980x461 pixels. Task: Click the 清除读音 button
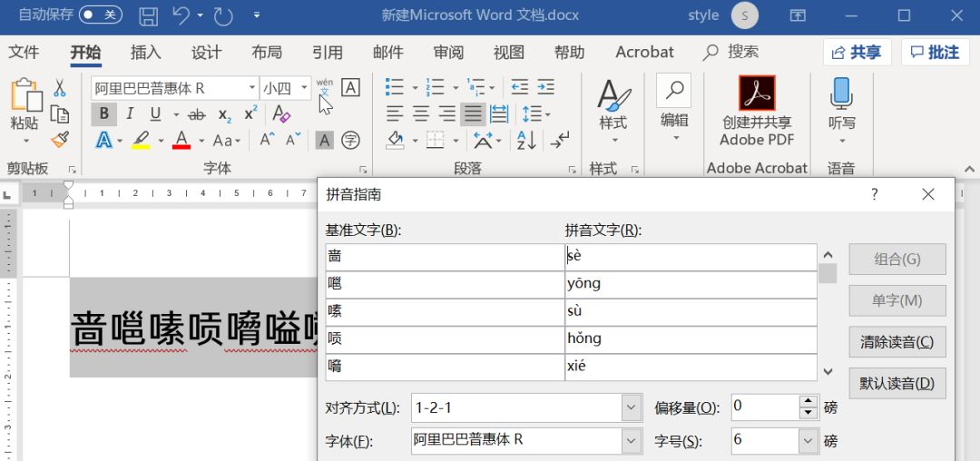click(897, 342)
